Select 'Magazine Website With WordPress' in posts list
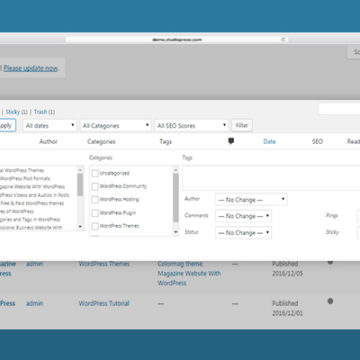 33,187
